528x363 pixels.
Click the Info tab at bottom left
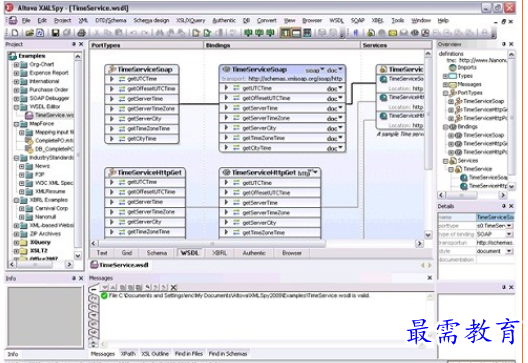(x=13, y=354)
